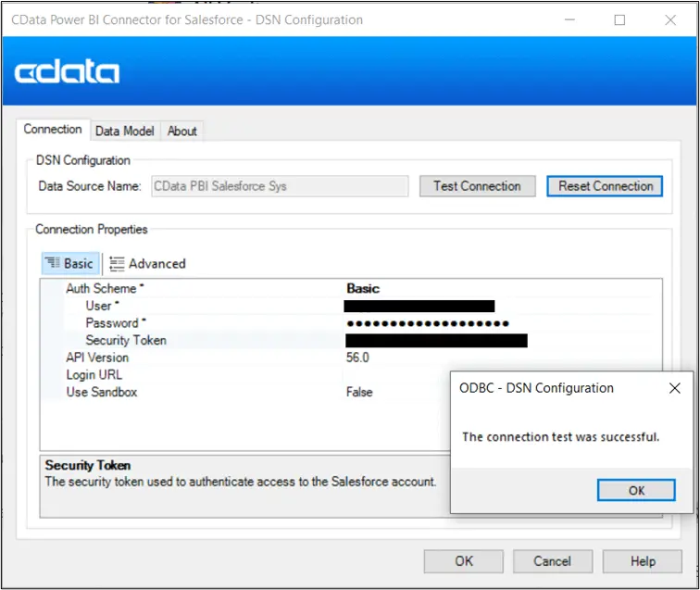Switch to the Advanced properties view
The height and width of the screenshot is (590, 700).
pos(147,264)
